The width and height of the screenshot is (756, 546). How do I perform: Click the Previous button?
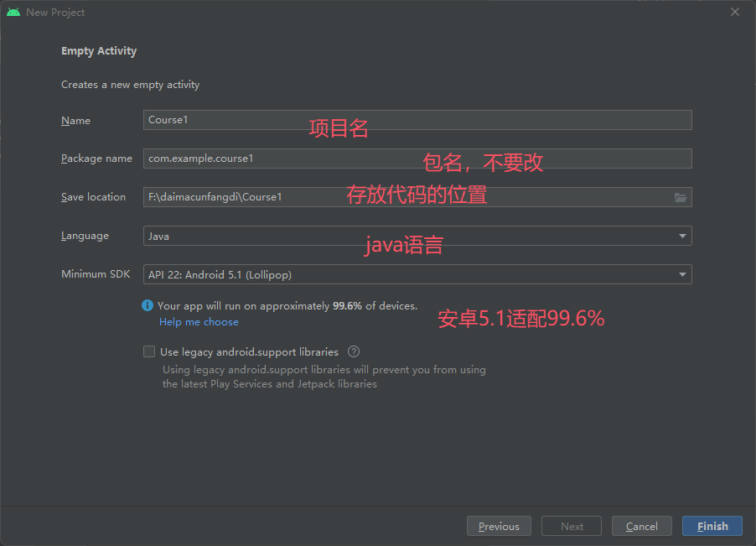pyautogui.click(x=499, y=526)
